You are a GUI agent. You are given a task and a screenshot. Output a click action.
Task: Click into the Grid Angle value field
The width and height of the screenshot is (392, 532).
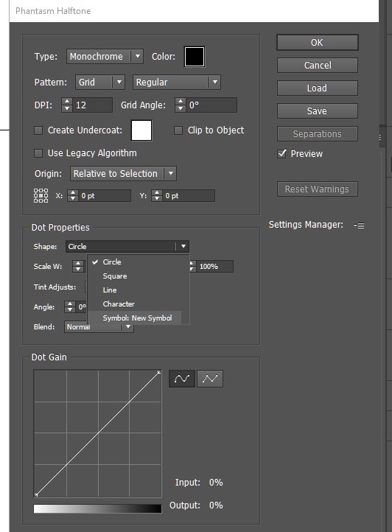coord(211,105)
